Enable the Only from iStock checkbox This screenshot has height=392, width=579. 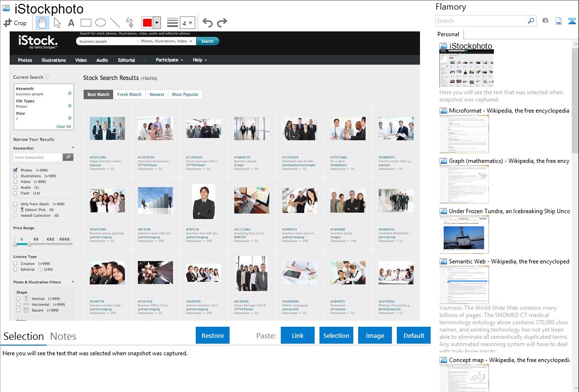(15, 204)
